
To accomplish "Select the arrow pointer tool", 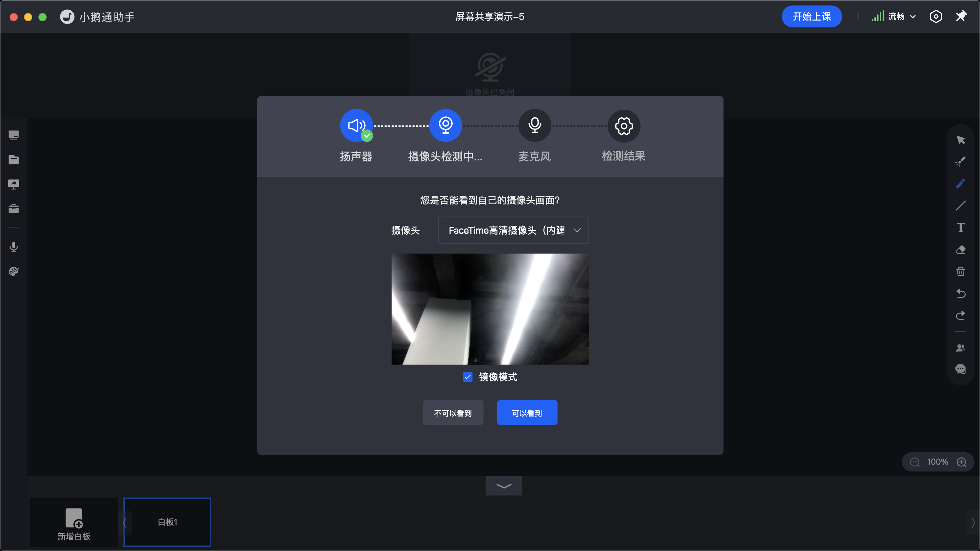I will point(960,140).
